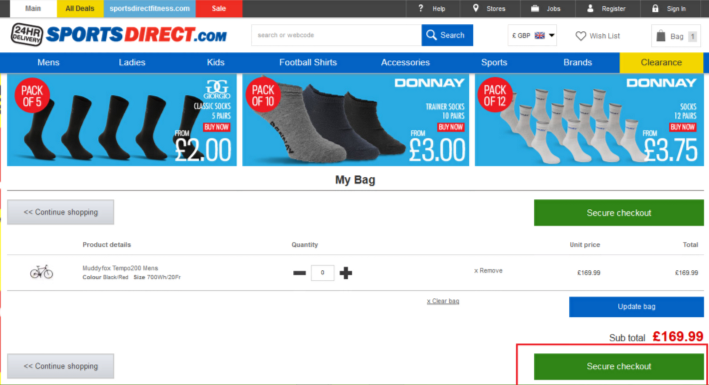Click the Wish List link text
709x385 pixels.
point(605,36)
